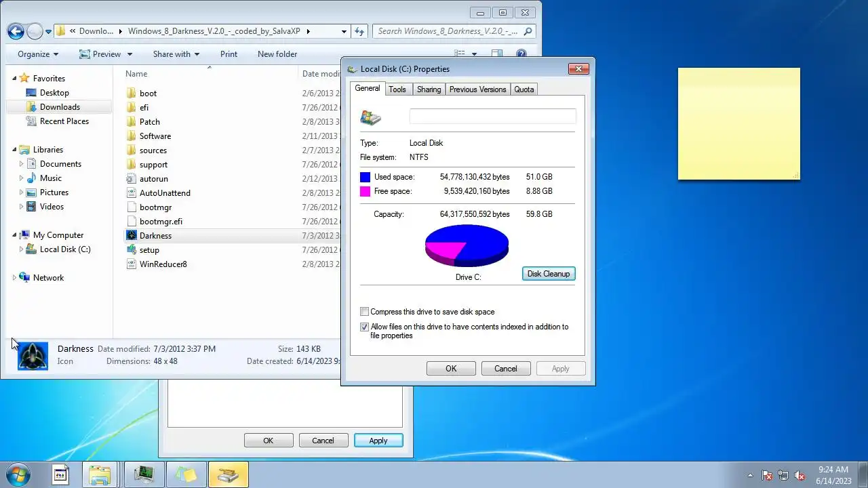This screenshot has width=868, height=488.
Task: Select the setup application icon
Action: [132, 250]
